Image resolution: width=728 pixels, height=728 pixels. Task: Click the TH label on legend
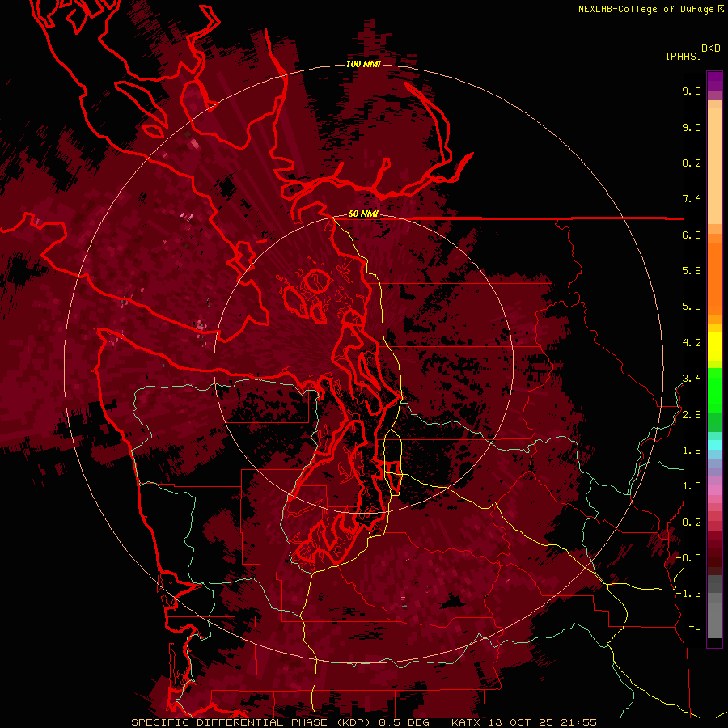pyautogui.click(x=695, y=630)
